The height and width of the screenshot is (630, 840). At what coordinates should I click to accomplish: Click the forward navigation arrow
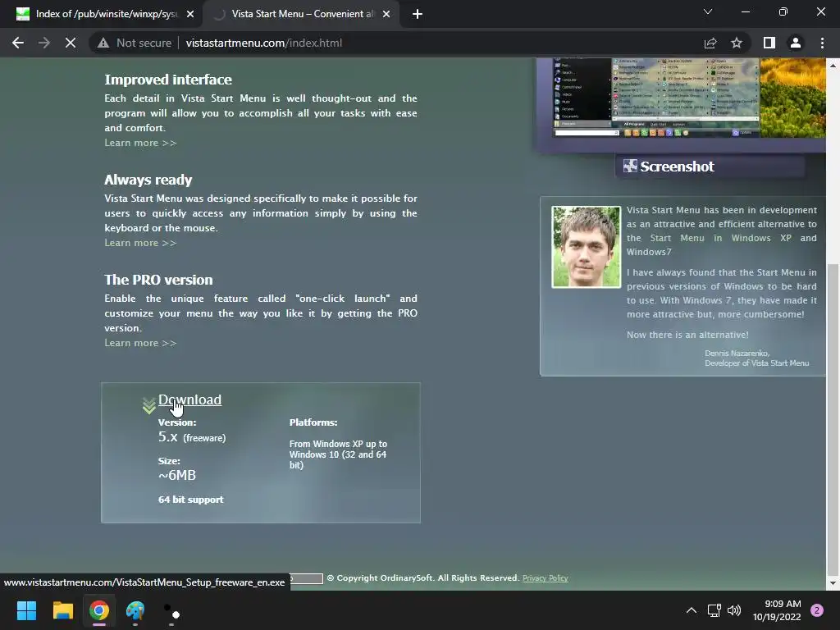[x=44, y=43]
